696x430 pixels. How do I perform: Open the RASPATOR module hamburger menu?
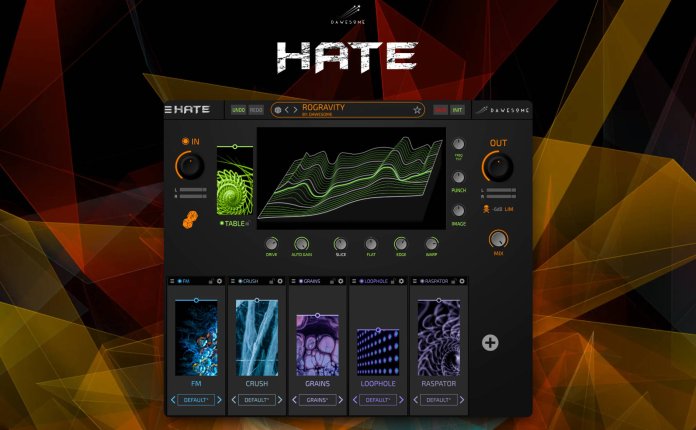point(415,281)
